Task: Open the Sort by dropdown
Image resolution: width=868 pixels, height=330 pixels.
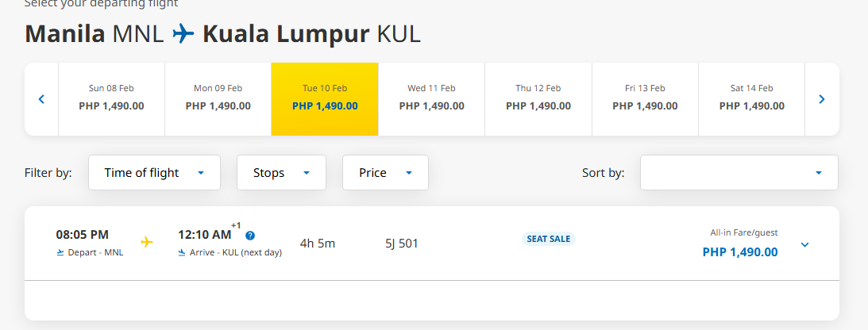Action: pos(739,172)
